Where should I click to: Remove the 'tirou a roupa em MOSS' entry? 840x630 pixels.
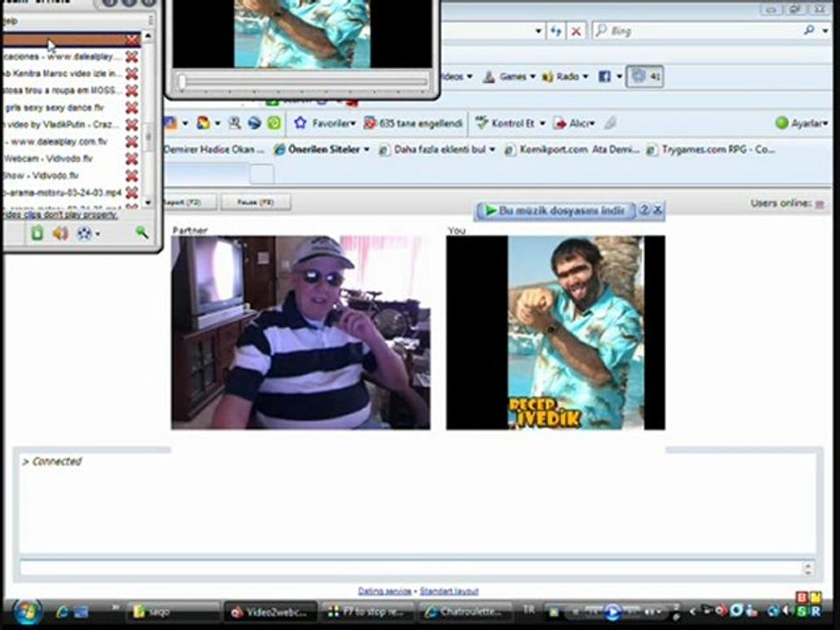point(132,90)
